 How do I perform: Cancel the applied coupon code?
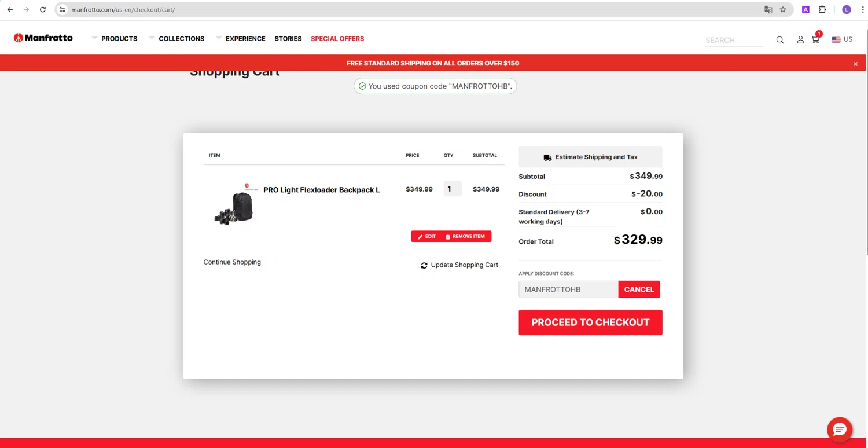point(639,289)
